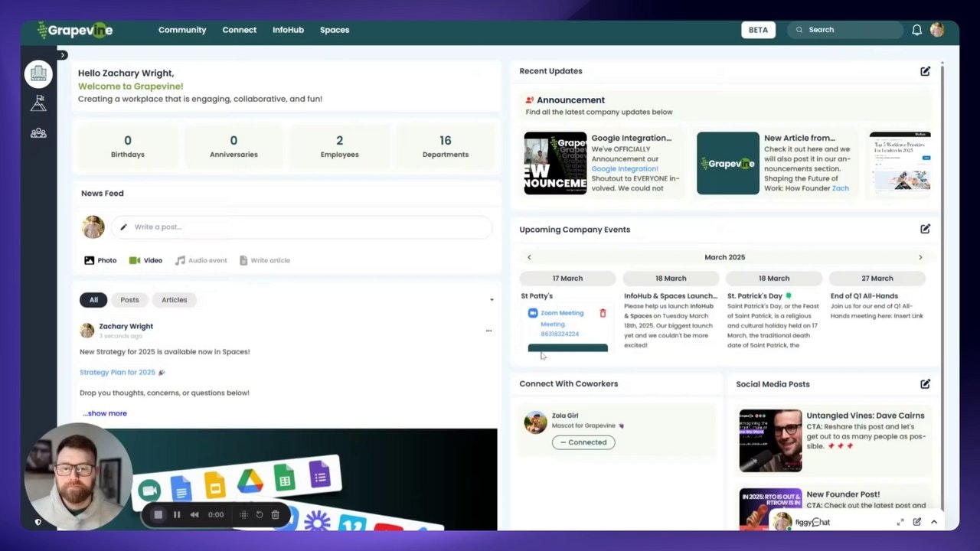The image size is (980, 551).
Task: Open the Community menu item
Action: coord(182,30)
